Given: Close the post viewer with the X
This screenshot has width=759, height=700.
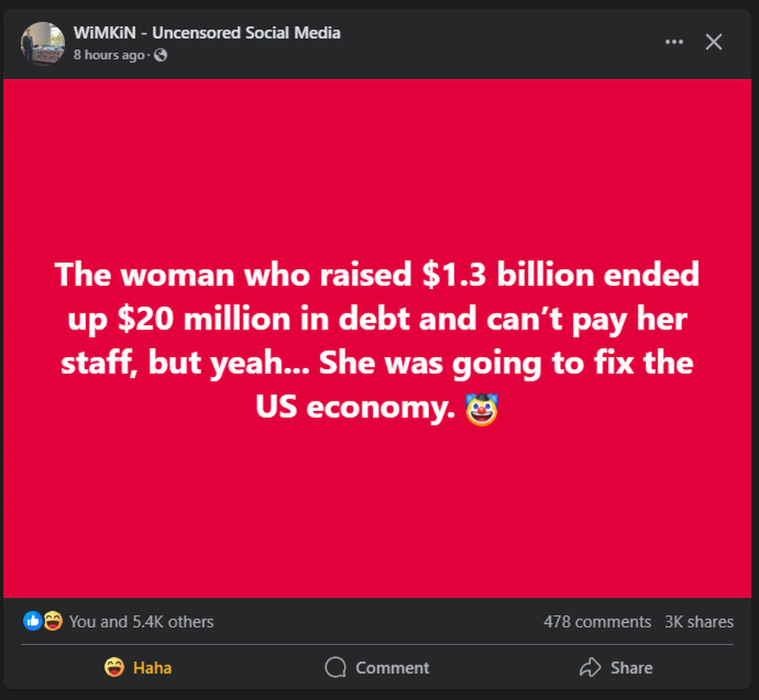Looking at the screenshot, I should click(x=714, y=42).
